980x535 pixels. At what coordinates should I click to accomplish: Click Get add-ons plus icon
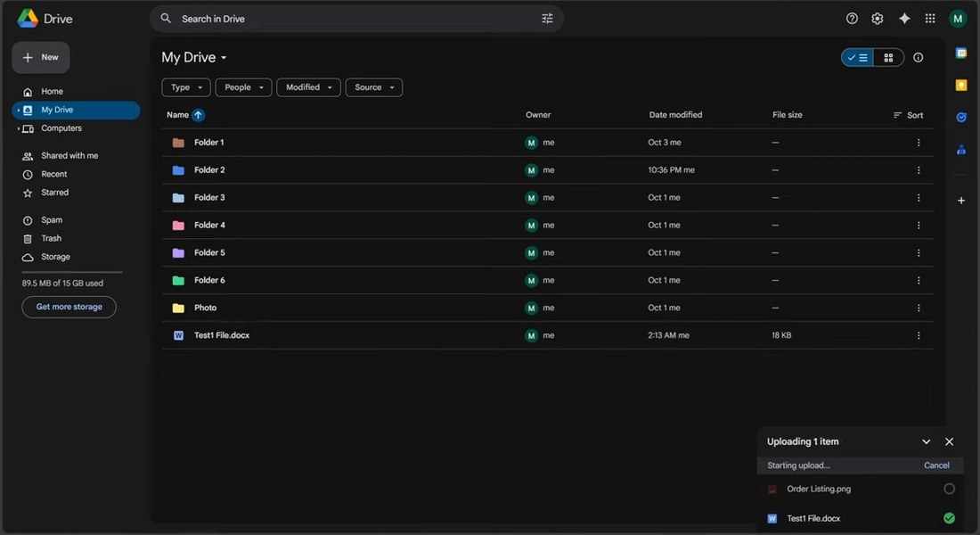[x=961, y=201]
